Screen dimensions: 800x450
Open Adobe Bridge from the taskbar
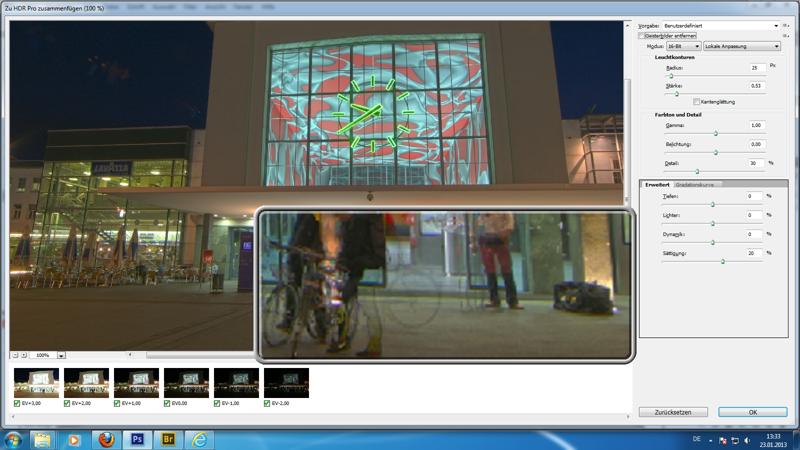(x=168, y=440)
